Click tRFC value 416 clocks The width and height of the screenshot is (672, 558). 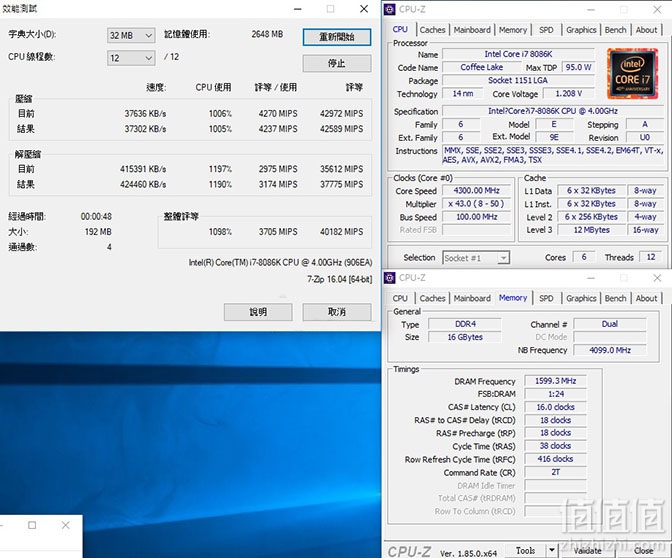[x=555, y=459]
